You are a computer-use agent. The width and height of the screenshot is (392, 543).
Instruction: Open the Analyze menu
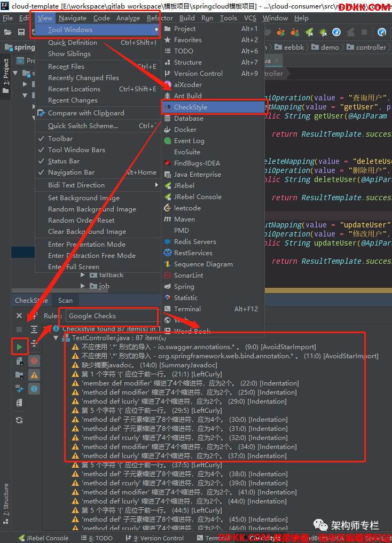click(128, 18)
